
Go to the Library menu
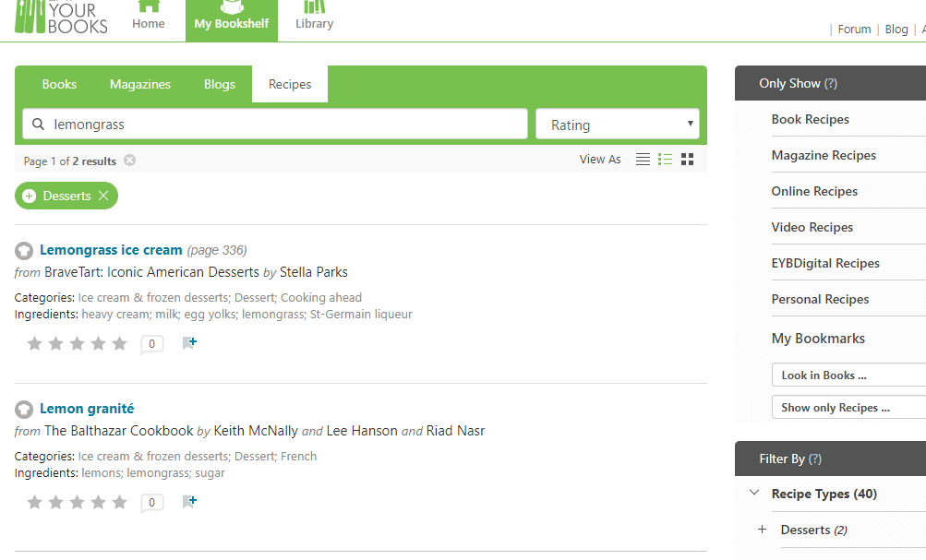[x=314, y=20]
